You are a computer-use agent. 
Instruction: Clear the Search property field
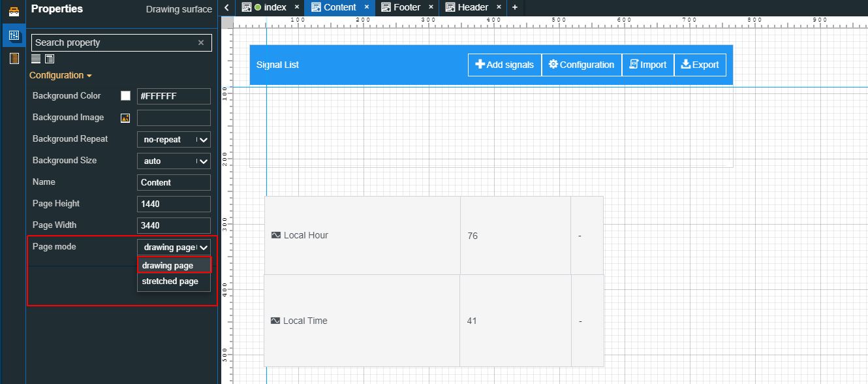[x=201, y=42]
